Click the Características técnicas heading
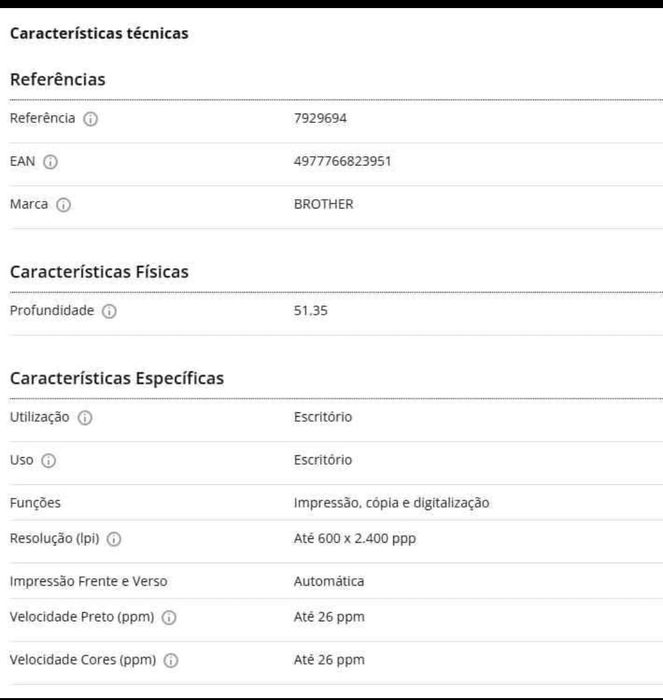Viewport: 663px width, 700px height. [99, 34]
